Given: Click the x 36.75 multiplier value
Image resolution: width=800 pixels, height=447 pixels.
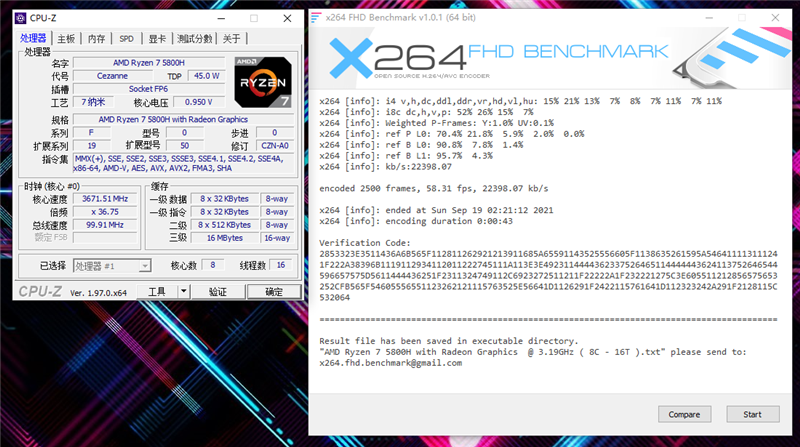Looking at the screenshot, I should click(105, 212).
